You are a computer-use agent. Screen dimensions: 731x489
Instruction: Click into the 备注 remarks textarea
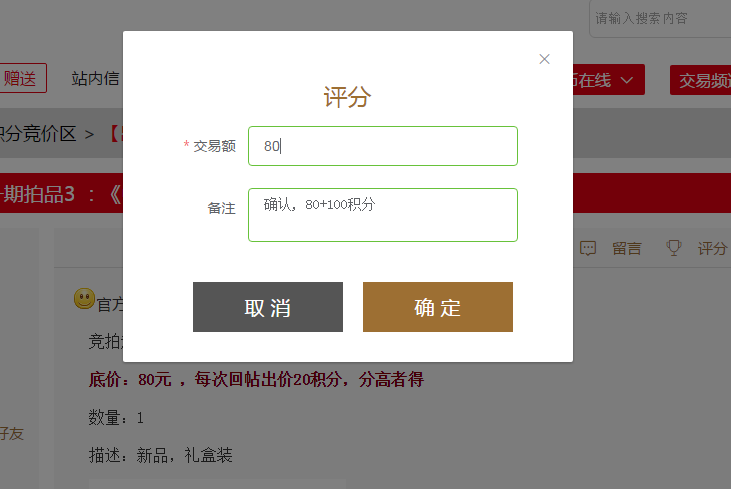pyautogui.click(x=383, y=215)
